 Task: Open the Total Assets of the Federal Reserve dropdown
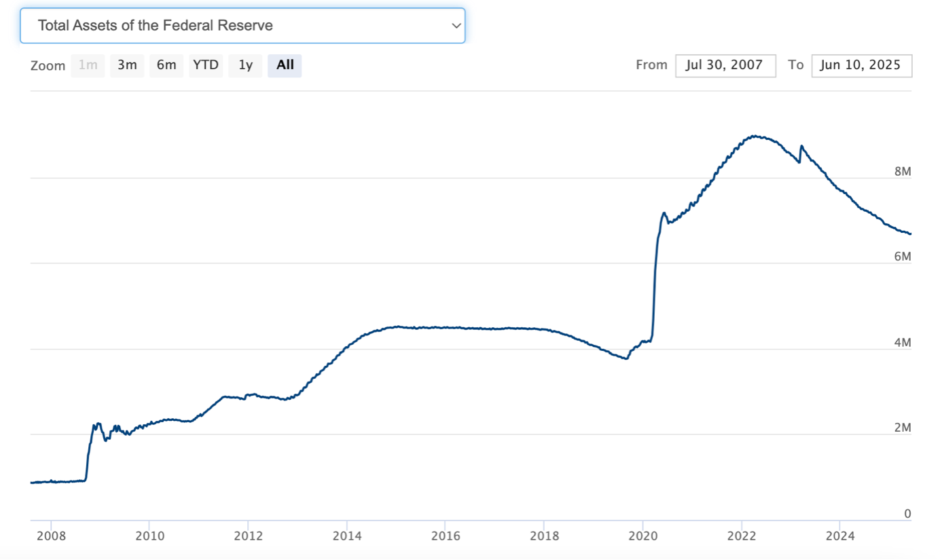(242, 26)
